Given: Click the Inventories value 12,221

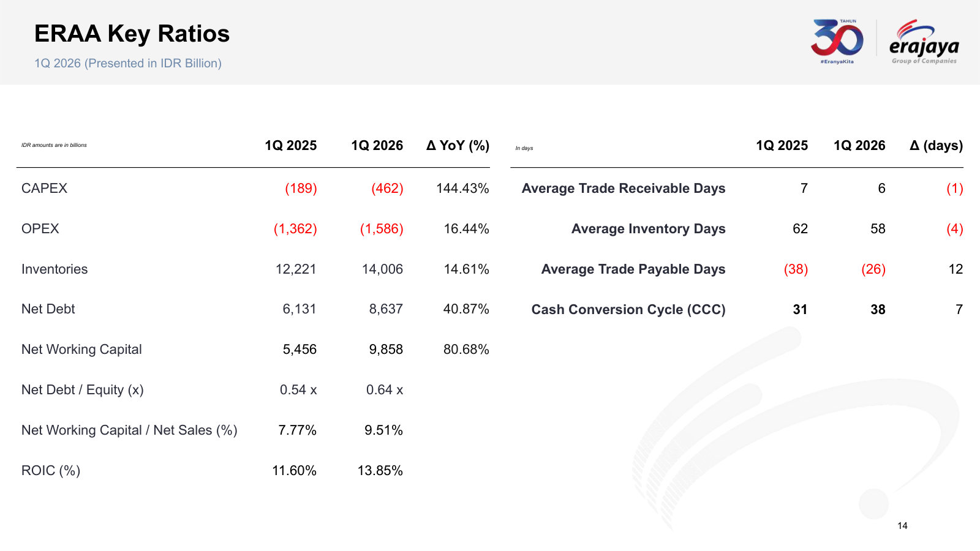Looking at the screenshot, I should point(296,269).
